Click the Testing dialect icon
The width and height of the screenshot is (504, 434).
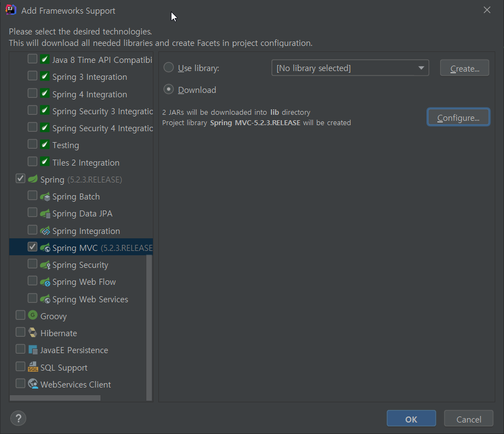(45, 144)
